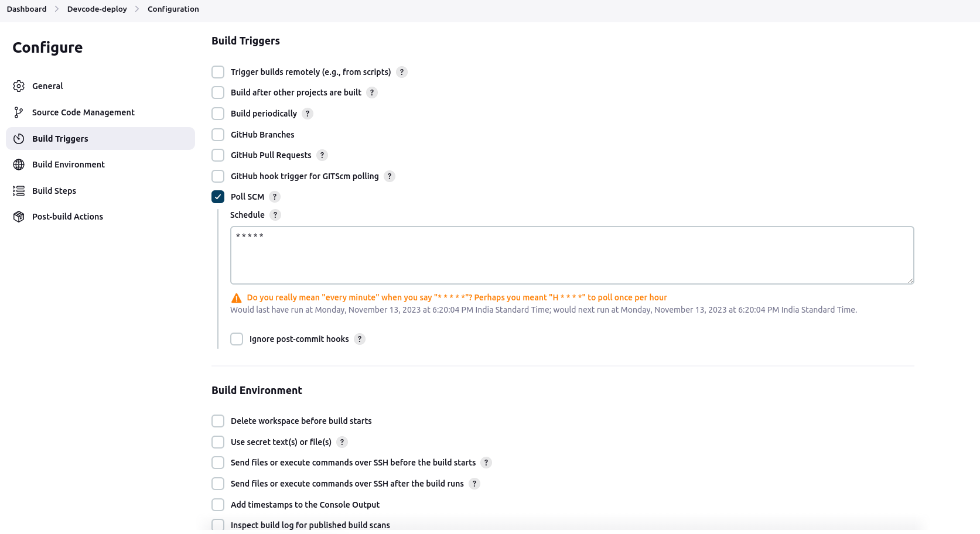
Task: Enable GitHub hook trigger for GITScm polling
Action: 218,176
